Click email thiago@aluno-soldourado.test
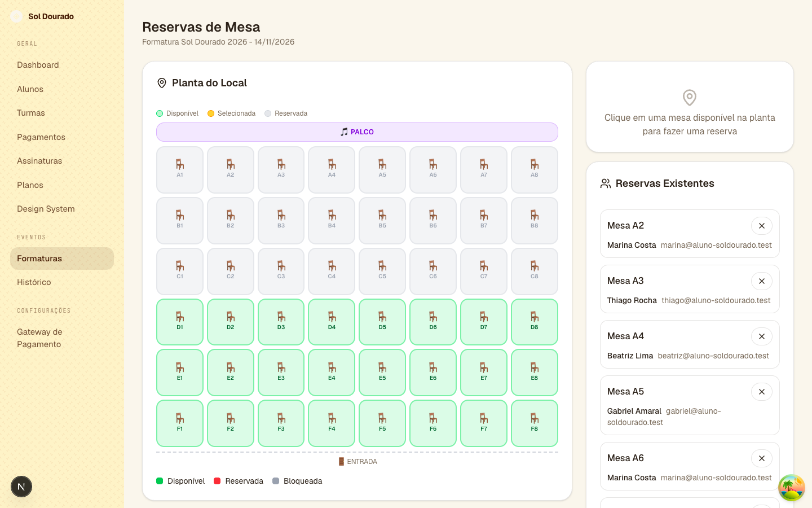The height and width of the screenshot is (508, 812). pos(716,300)
